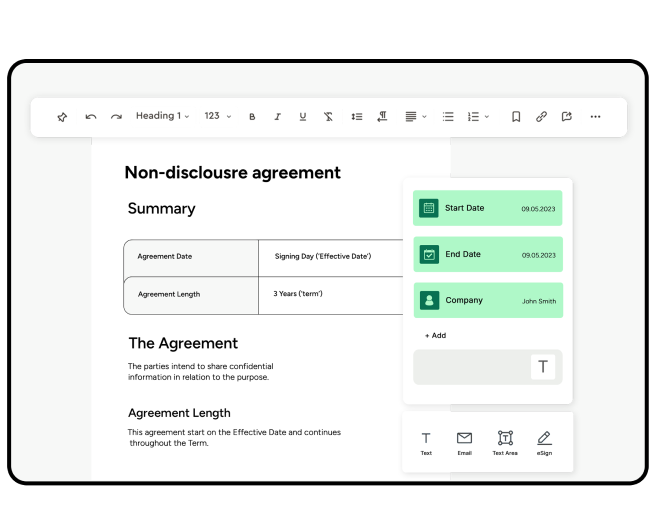Viewport: 659px width, 519px height.
Task: Redo the last action
Action: coord(116,117)
